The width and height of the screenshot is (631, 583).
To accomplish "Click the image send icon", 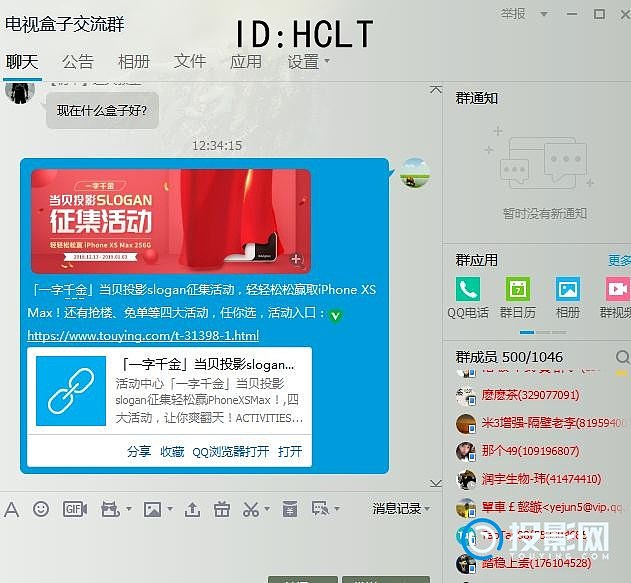I will point(152,509).
